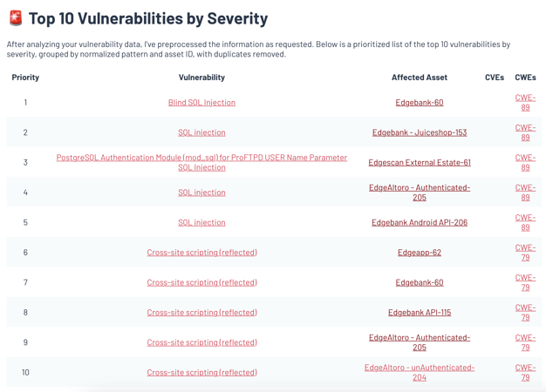Open the Edgeapp-62 asset link
Viewport: 546px width, 392px height.
[x=420, y=253]
